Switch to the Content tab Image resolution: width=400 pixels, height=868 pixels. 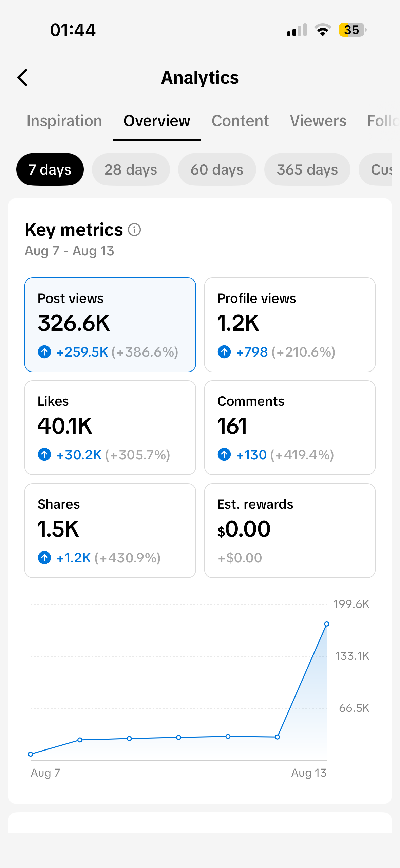[240, 121]
